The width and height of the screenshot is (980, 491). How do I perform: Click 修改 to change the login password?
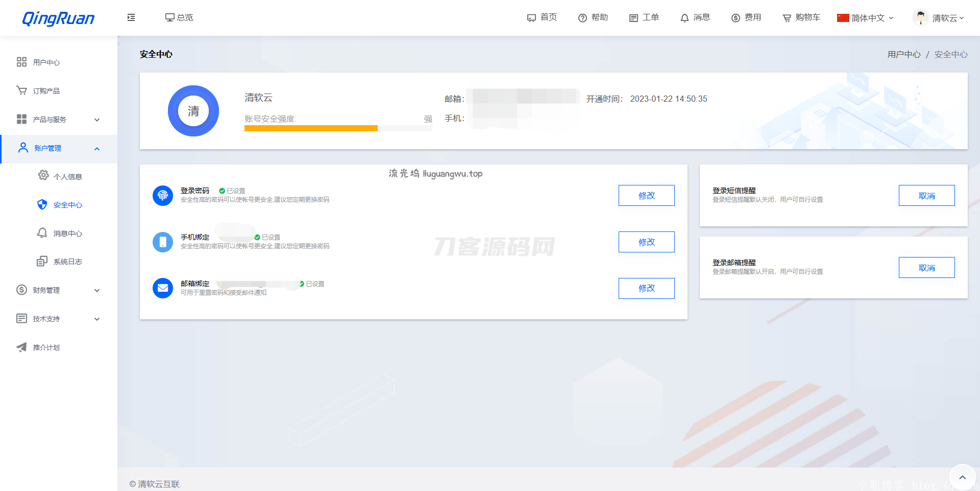646,195
